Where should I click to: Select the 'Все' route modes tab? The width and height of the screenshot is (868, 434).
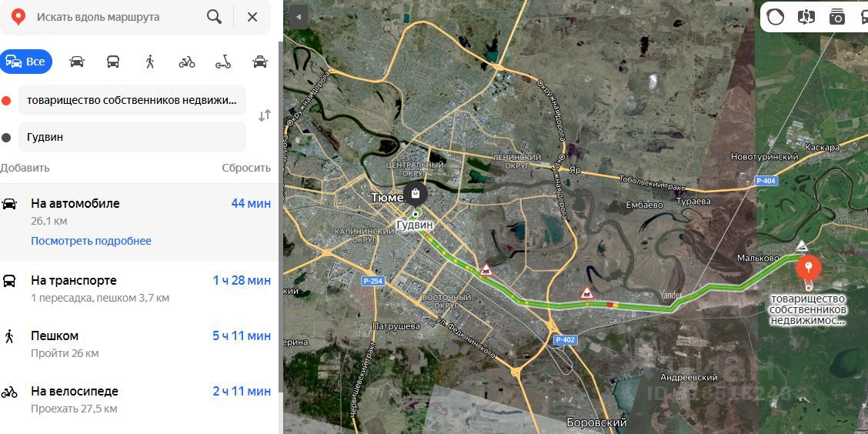coord(26,62)
